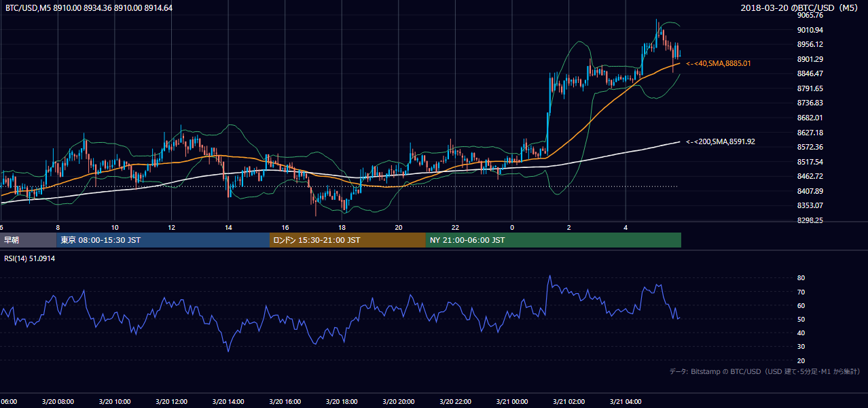868x408 pixels.
Task: Select the 3/20 14:00 date label
Action: (x=228, y=402)
